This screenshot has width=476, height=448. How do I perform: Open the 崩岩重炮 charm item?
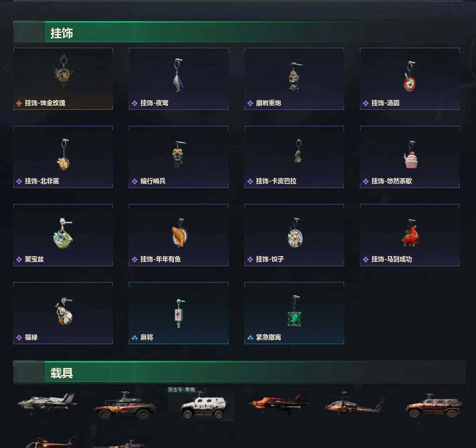294,79
